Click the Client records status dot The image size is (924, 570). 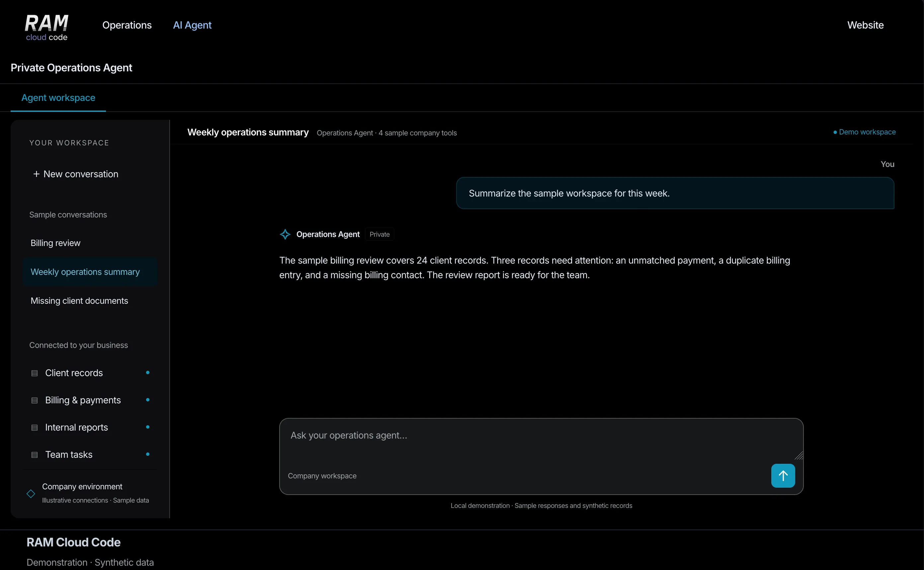point(147,372)
